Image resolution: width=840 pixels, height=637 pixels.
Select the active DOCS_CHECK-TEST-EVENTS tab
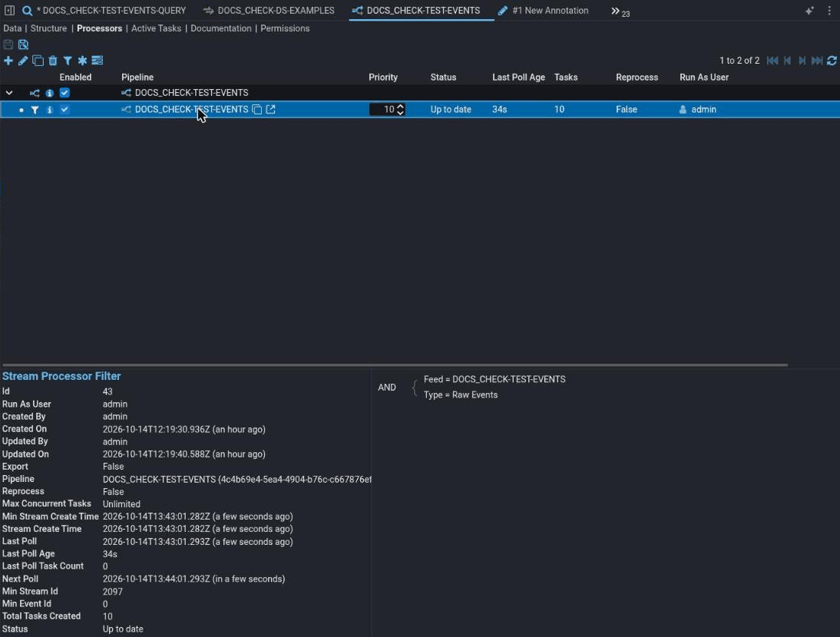(x=423, y=10)
